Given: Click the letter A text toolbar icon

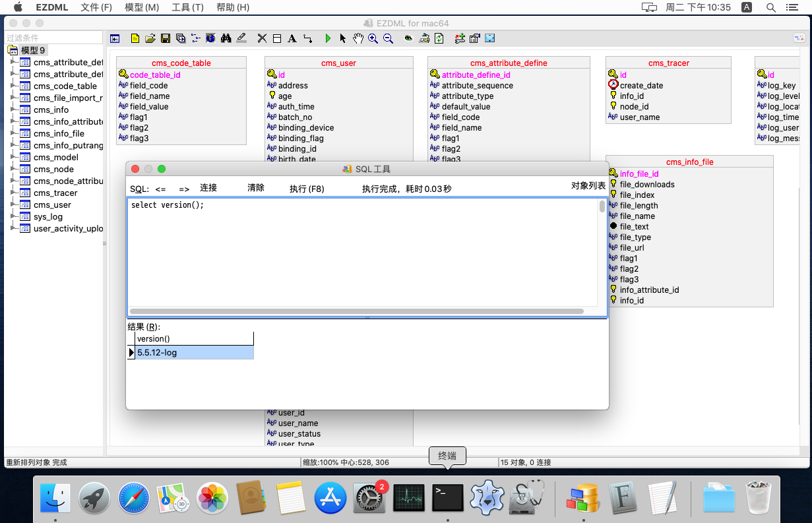Looking at the screenshot, I should 292,39.
